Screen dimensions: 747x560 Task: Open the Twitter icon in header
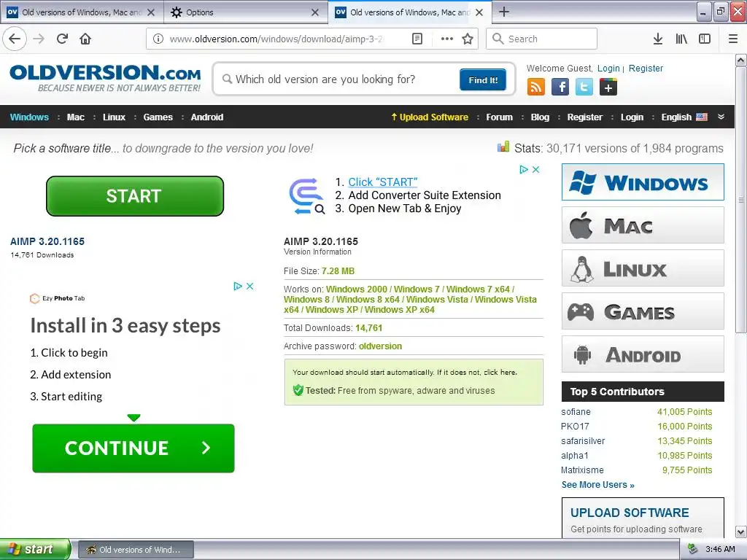click(584, 87)
